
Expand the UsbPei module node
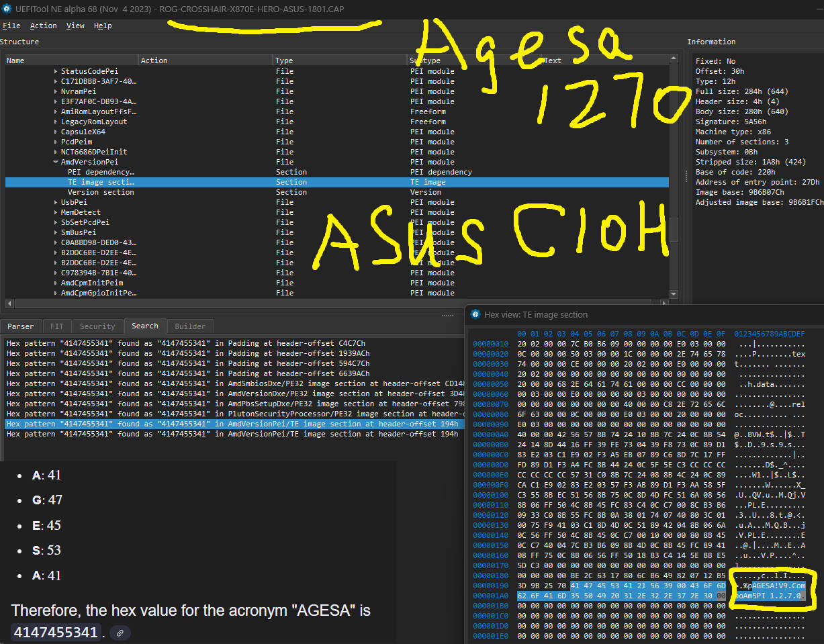coord(55,202)
